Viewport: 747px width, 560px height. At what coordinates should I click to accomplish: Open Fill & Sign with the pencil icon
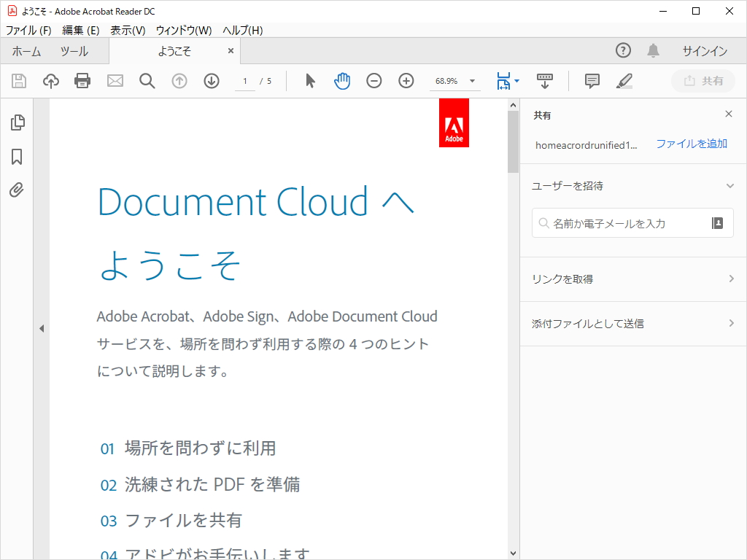coord(624,81)
